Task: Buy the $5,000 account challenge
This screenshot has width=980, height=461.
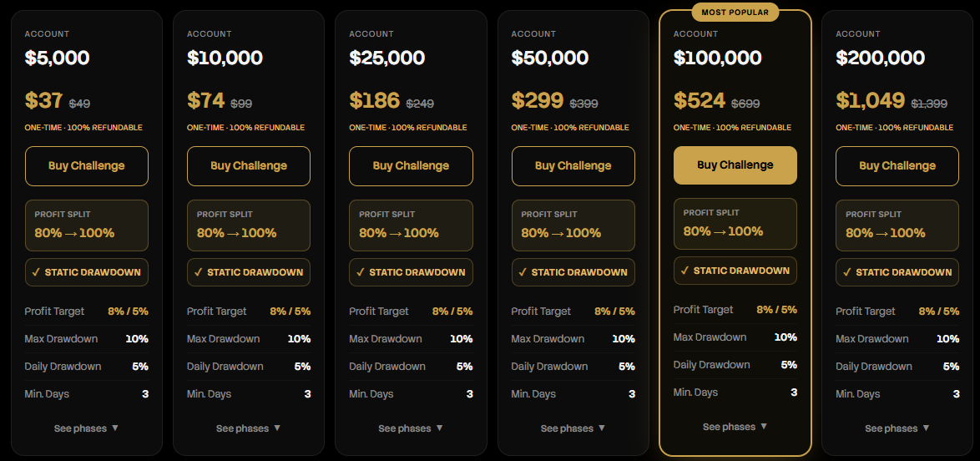Action: (86, 165)
